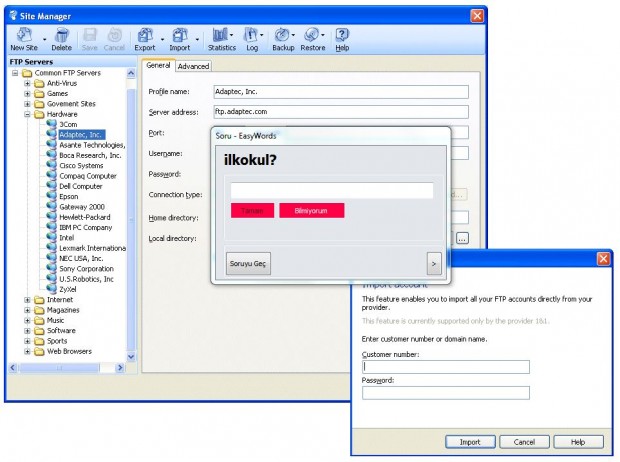Click the Epson server globe icon
The height and width of the screenshot is (462, 620).
[51, 195]
